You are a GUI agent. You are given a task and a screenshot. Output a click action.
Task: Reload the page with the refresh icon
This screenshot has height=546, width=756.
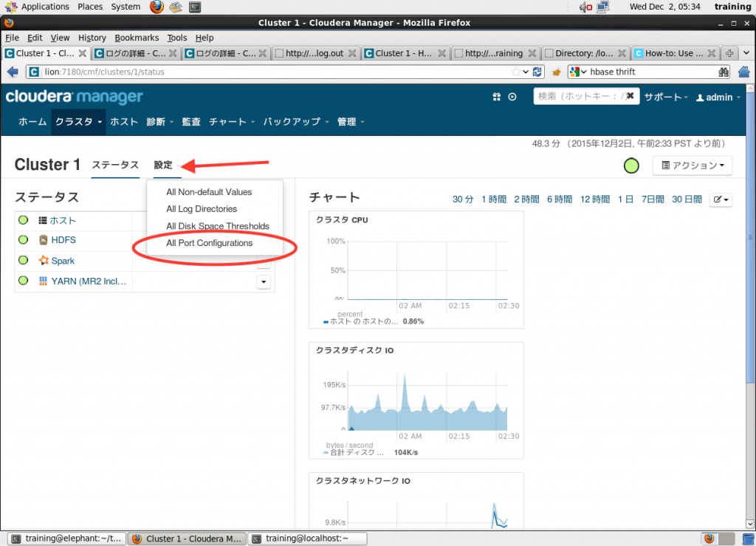[537, 72]
